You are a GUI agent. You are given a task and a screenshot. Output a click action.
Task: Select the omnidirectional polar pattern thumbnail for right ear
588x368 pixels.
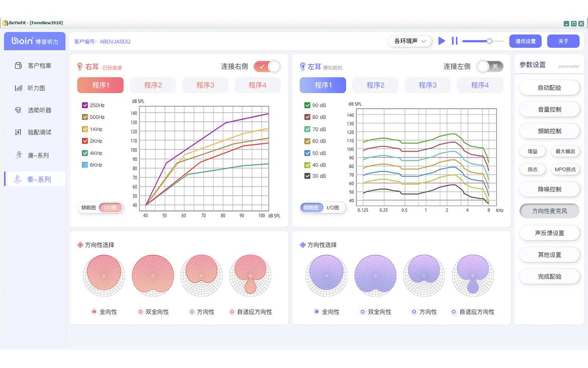click(x=104, y=275)
